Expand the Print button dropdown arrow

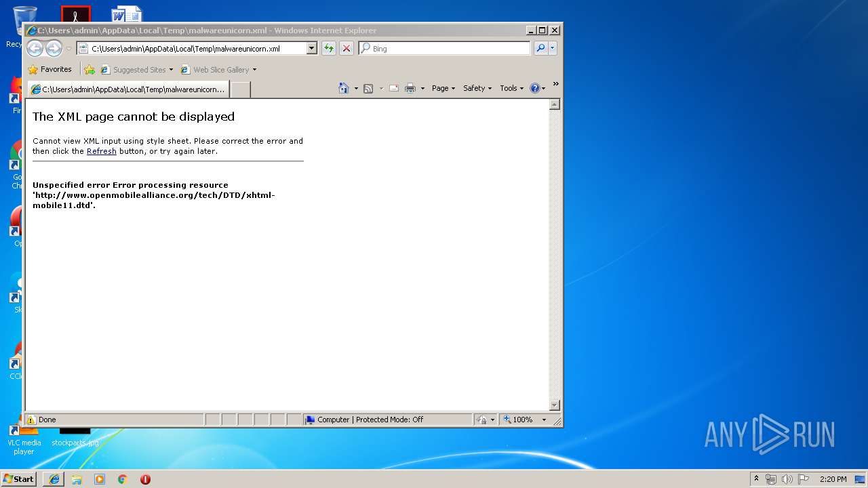(422, 88)
